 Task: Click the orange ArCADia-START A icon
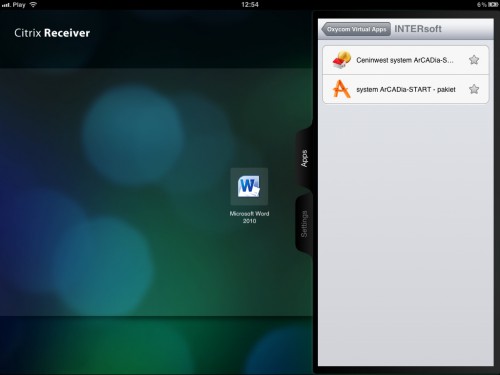click(341, 89)
